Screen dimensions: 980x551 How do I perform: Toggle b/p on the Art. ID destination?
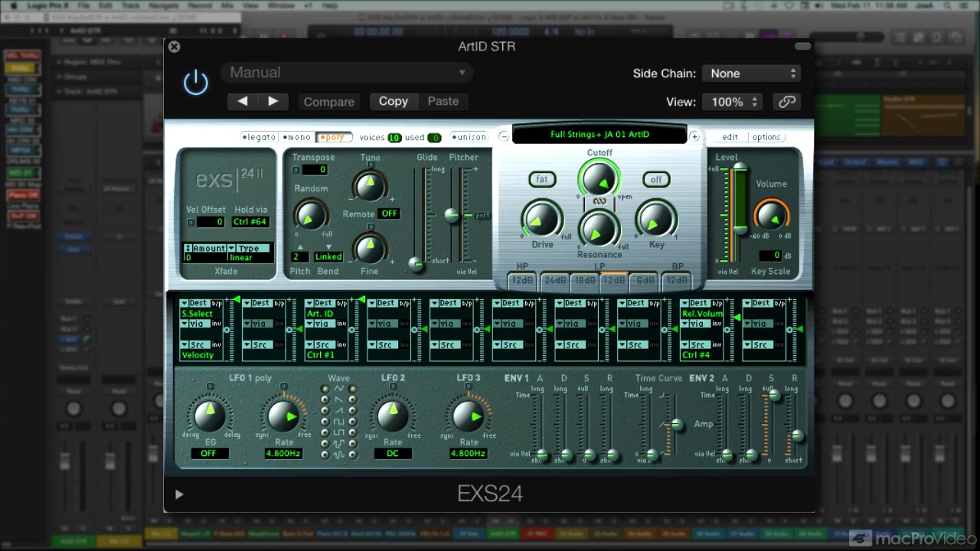tap(341, 304)
